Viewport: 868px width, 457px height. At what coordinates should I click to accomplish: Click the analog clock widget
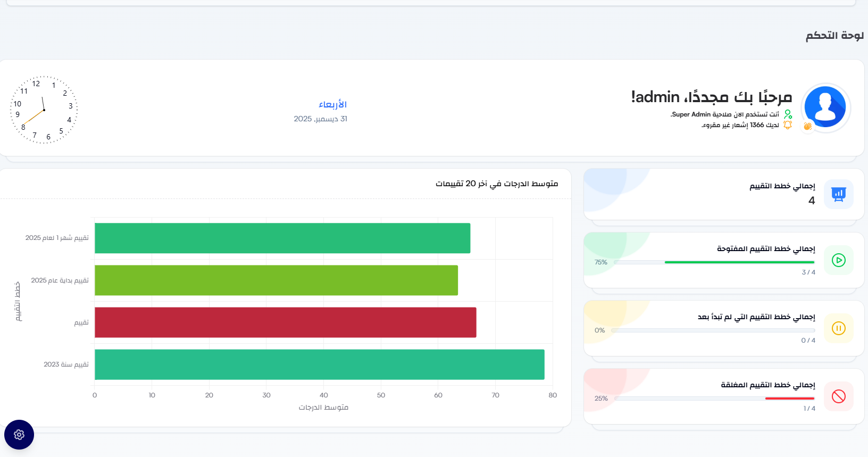[44, 110]
